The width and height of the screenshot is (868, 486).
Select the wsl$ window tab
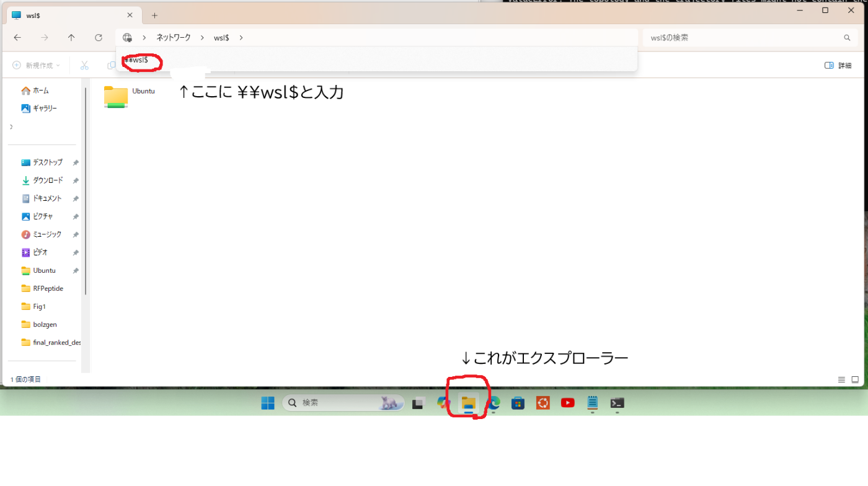click(x=73, y=15)
